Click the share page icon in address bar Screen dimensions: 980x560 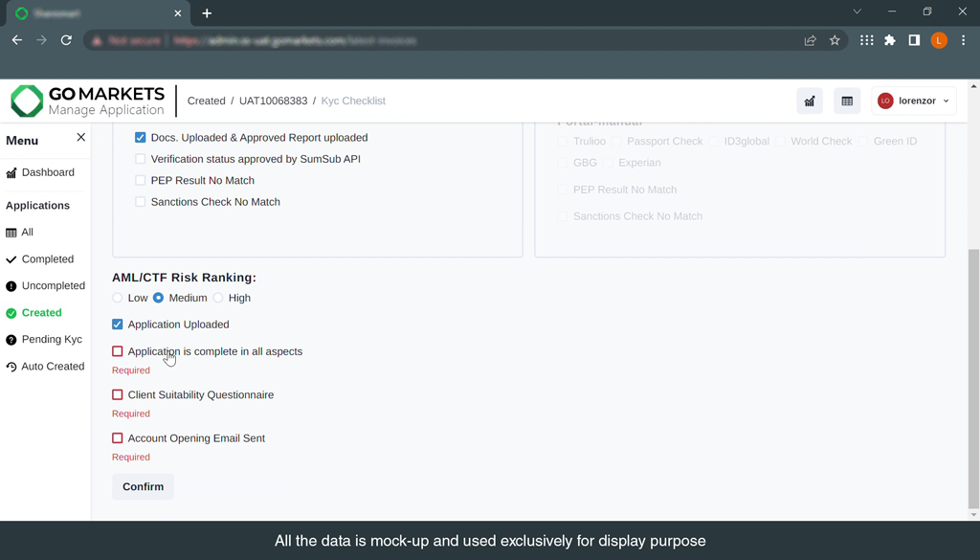(x=810, y=40)
